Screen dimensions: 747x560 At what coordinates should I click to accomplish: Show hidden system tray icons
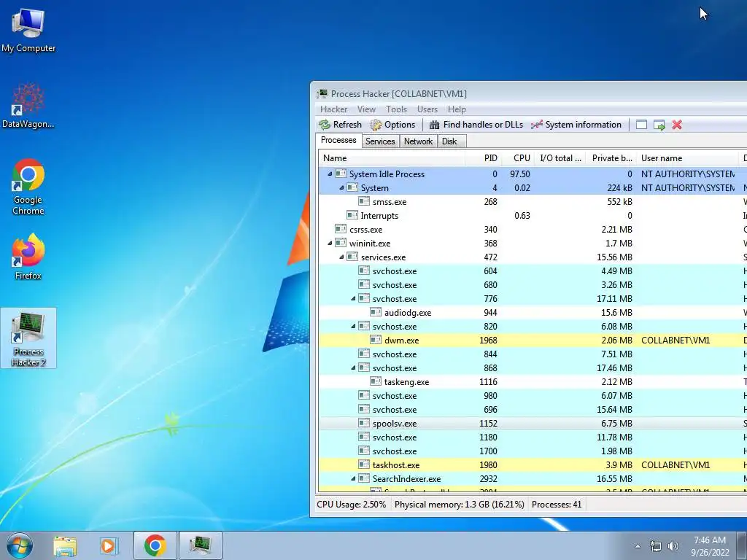pos(638,546)
